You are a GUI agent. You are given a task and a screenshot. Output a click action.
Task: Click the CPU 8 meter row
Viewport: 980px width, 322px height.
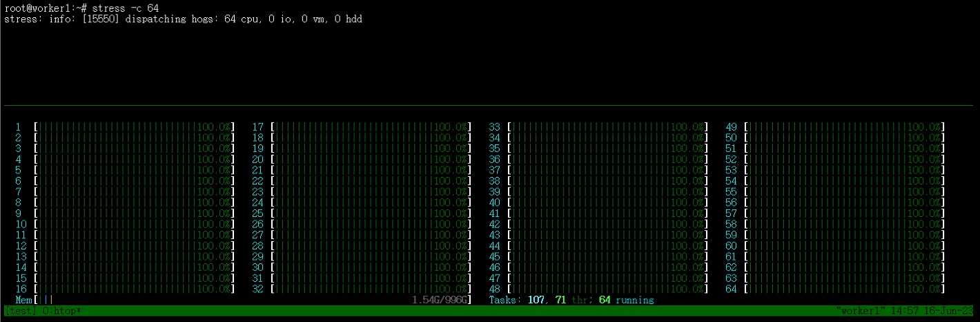[x=125, y=202]
